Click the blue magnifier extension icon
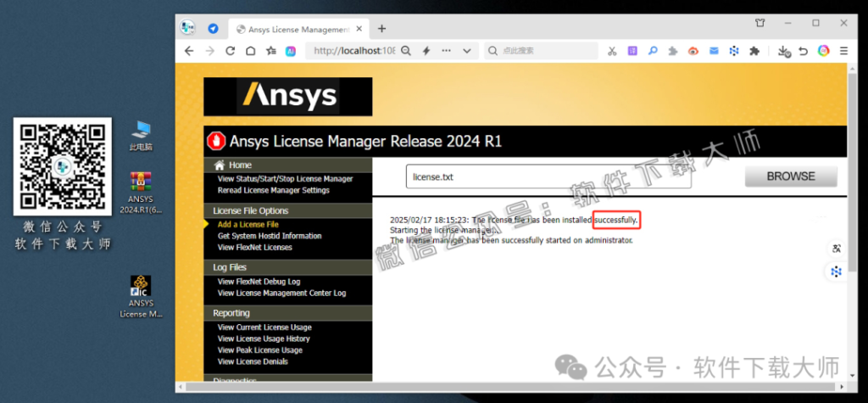Image resolution: width=868 pixels, height=403 pixels. coord(654,51)
